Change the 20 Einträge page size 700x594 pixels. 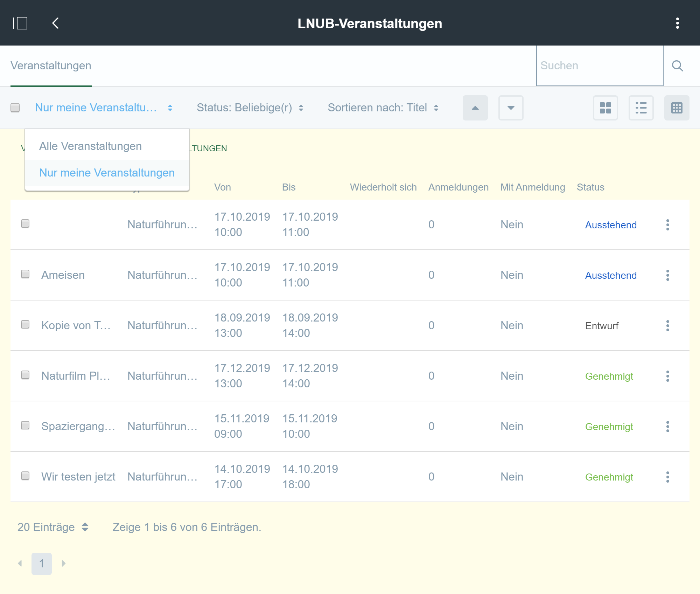pos(52,527)
